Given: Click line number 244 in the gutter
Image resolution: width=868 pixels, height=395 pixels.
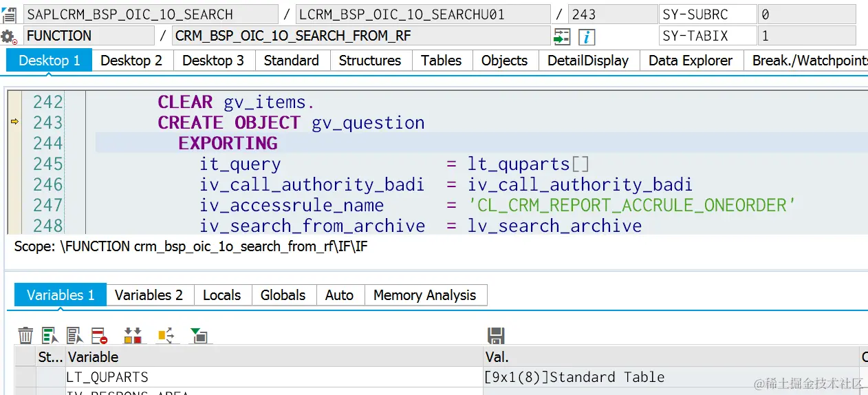Looking at the screenshot, I should [x=48, y=143].
